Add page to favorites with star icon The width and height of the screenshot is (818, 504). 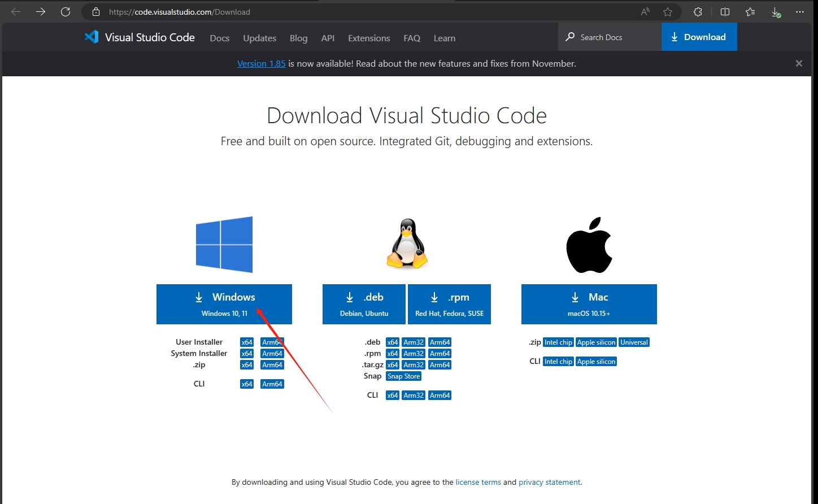[x=668, y=12]
